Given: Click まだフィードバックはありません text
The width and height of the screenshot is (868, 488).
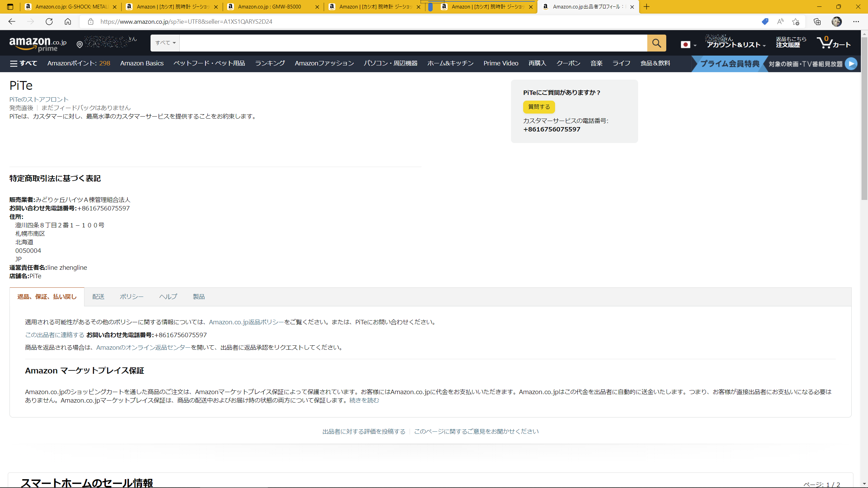Looking at the screenshot, I should pos(86,108).
